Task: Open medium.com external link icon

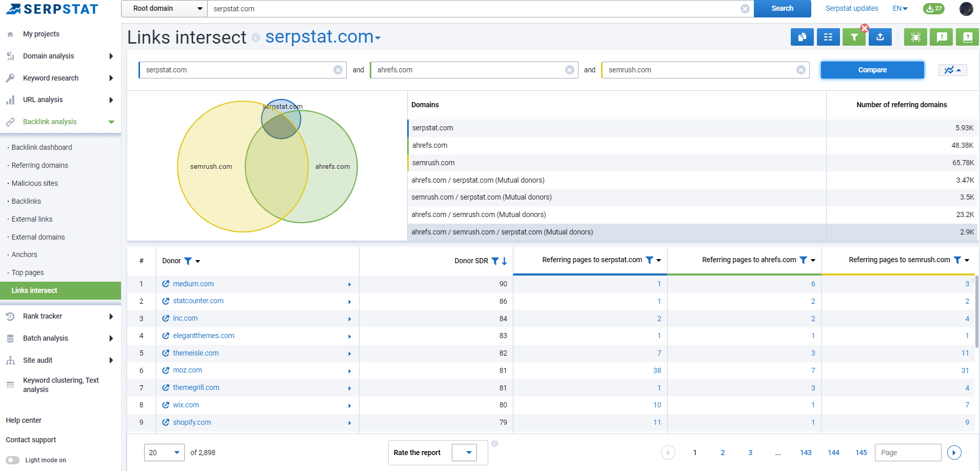Action: pyautogui.click(x=166, y=284)
